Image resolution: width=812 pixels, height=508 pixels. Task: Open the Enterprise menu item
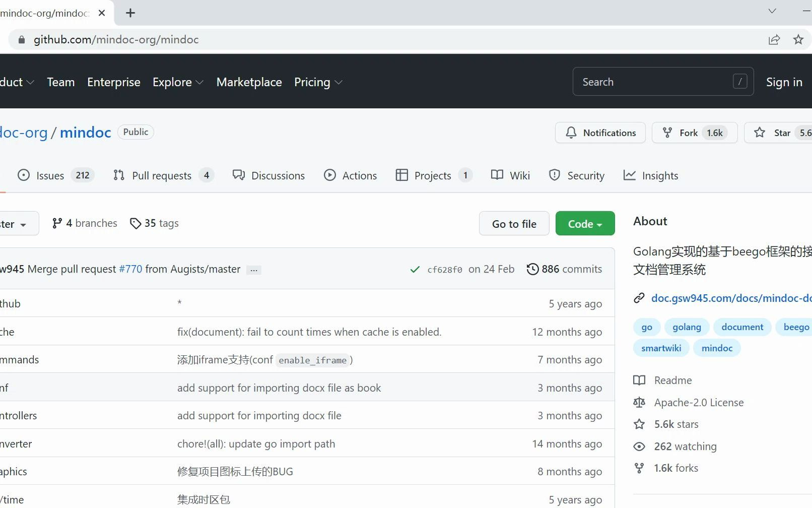[x=114, y=82]
